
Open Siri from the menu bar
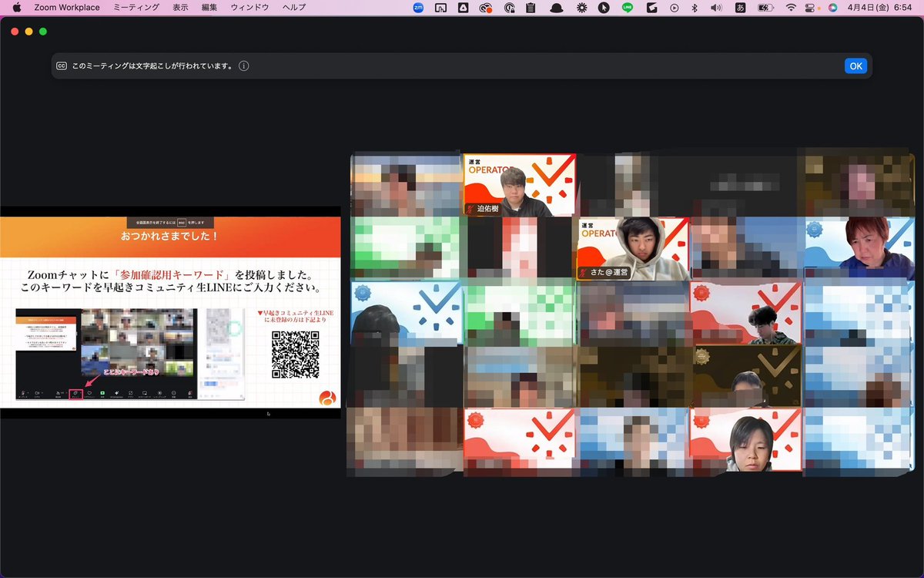[x=832, y=8]
